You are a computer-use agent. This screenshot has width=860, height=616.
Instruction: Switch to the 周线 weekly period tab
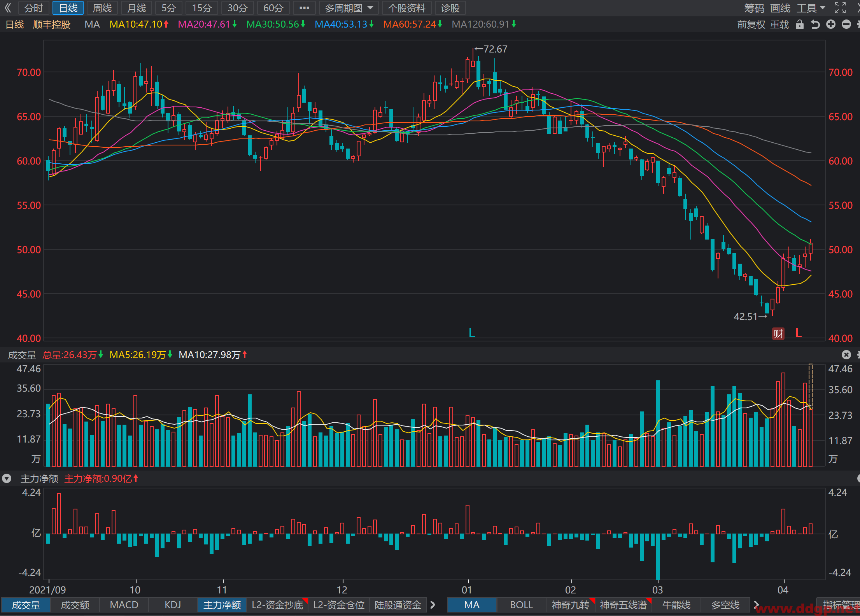tap(102, 8)
